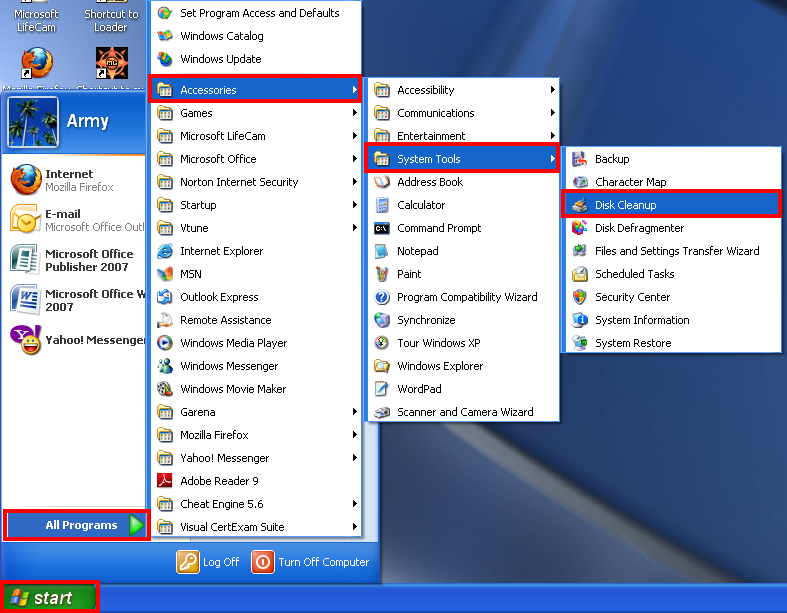Click the Command Prompt icon

pos(382,228)
